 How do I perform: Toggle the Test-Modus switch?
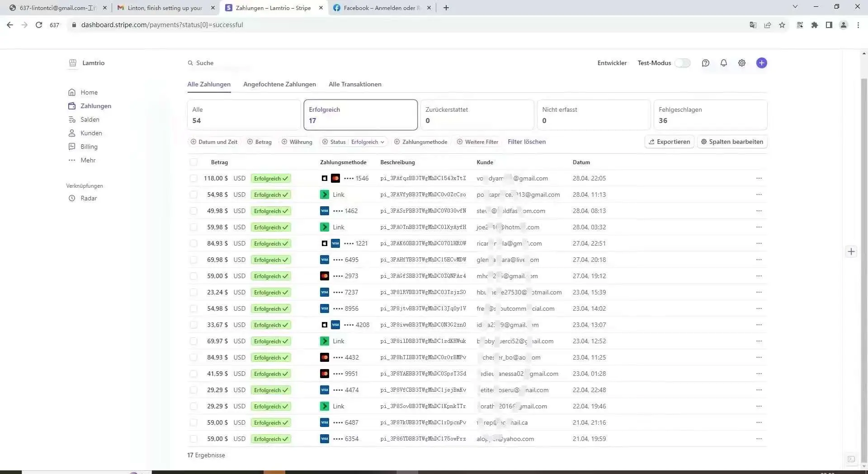(x=682, y=63)
